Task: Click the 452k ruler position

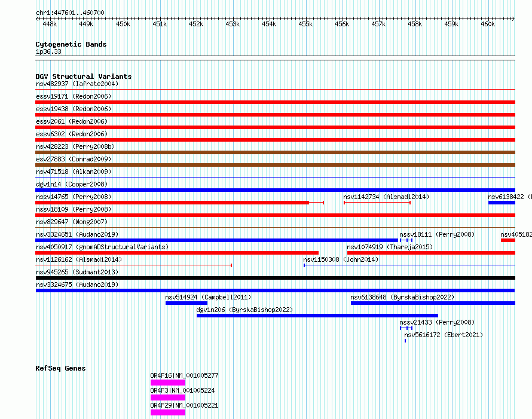Action: tap(196, 24)
